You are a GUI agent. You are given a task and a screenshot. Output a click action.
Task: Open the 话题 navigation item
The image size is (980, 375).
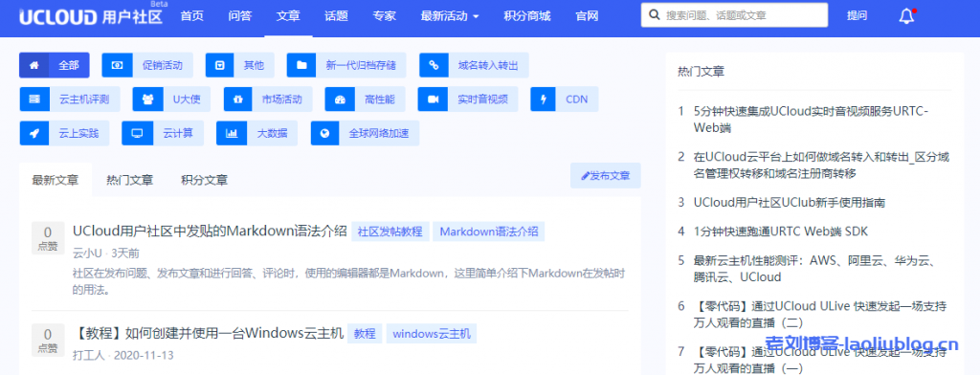coord(336,16)
